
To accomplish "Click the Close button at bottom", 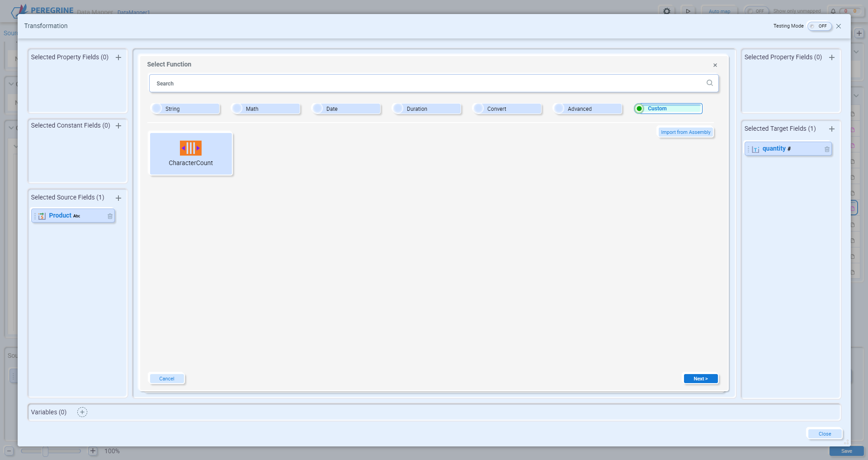I will pos(825,434).
